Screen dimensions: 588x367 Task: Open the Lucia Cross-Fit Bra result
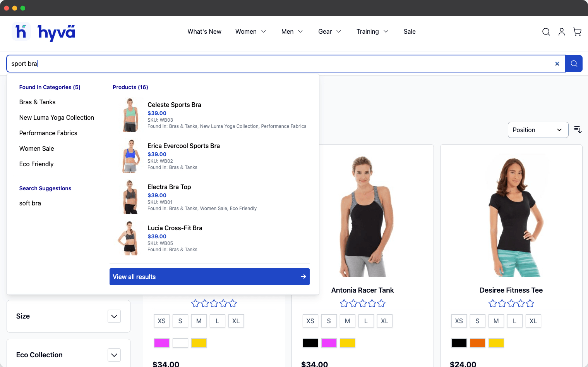point(175,228)
